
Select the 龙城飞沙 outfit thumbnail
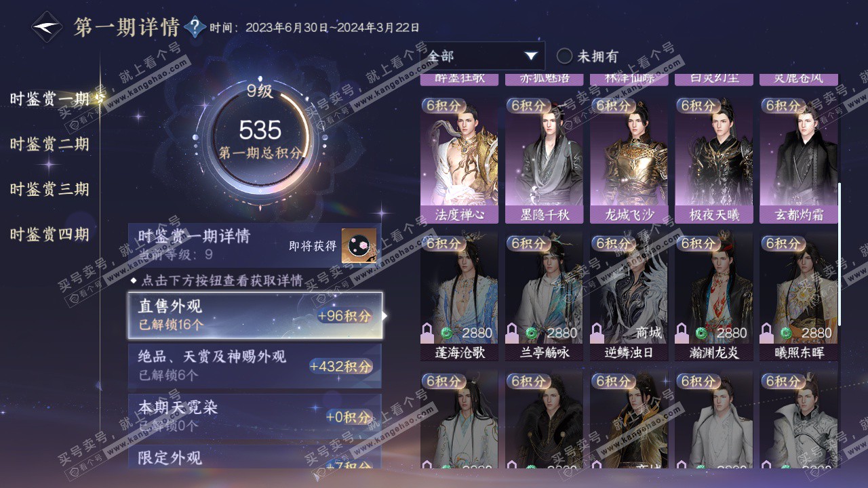tap(628, 160)
